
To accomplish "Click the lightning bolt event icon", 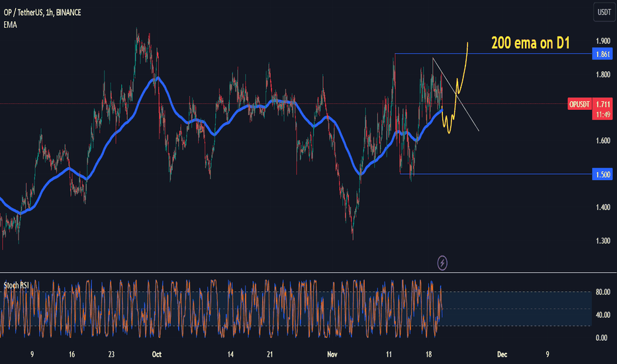I will pos(442,263).
